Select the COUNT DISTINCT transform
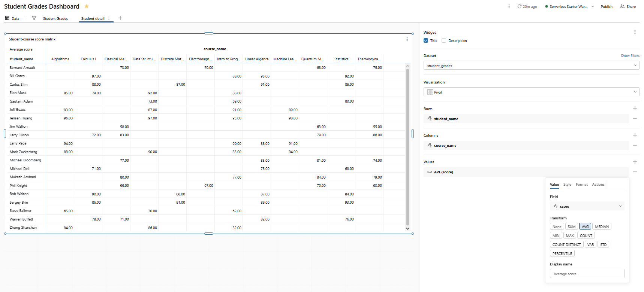The height and width of the screenshot is (292, 644). [566, 244]
